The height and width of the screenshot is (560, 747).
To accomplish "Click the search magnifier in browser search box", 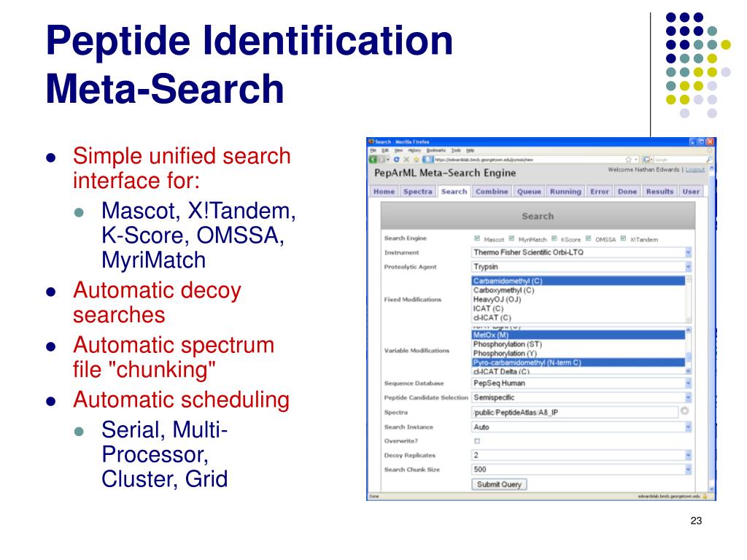I will [x=709, y=160].
